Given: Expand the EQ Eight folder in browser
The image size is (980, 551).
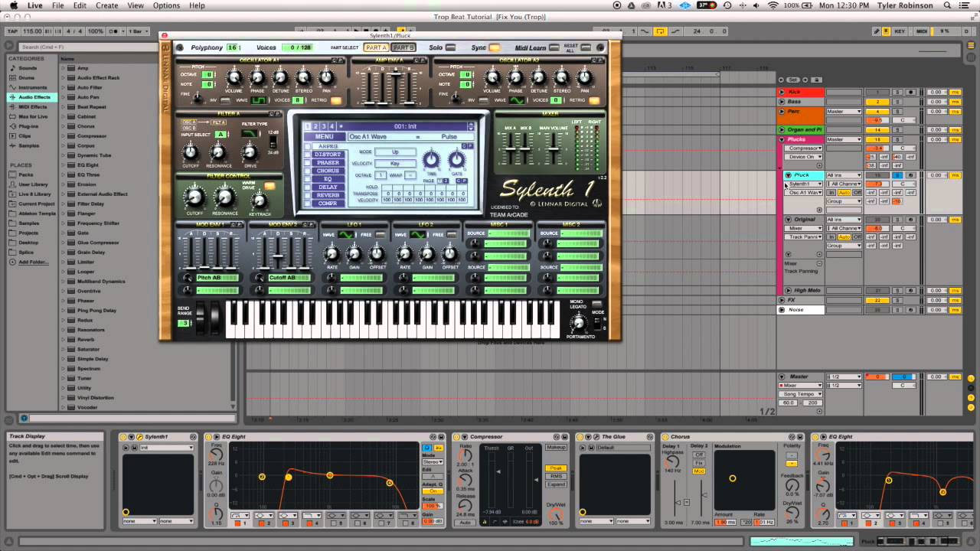Looking at the screenshot, I should (64, 165).
